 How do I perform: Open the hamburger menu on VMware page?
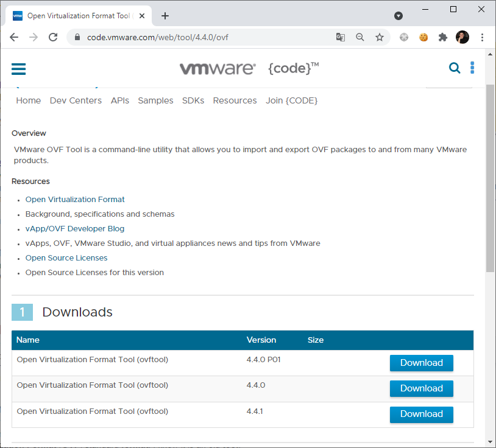point(18,69)
